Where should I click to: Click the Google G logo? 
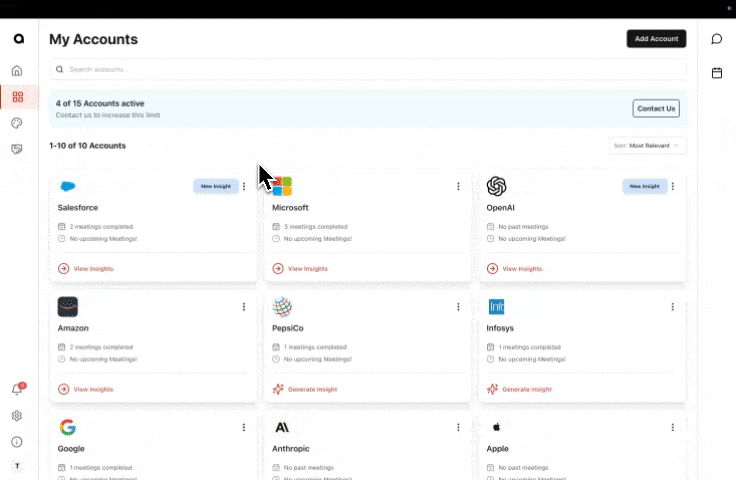(68, 427)
